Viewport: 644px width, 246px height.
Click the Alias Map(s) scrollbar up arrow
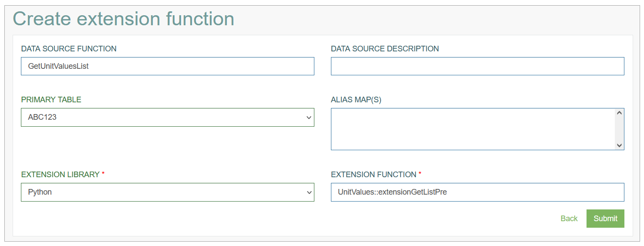(620, 113)
